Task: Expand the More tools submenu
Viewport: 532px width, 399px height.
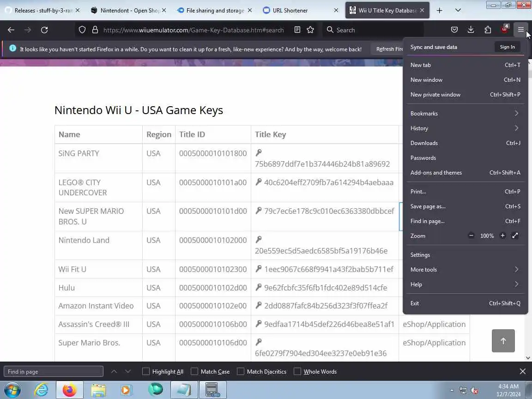Action: pos(465,269)
